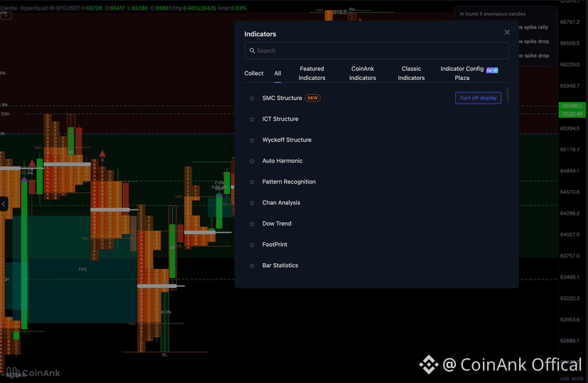Screen dimensions: 588x383
Task: Select Dow Trend in the list
Action: [277, 224]
